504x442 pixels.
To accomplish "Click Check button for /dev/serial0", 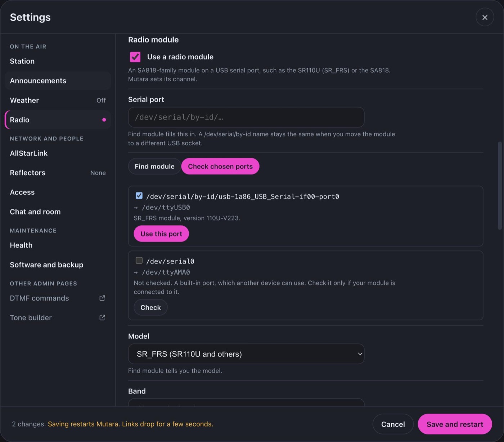I will (150, 307).
